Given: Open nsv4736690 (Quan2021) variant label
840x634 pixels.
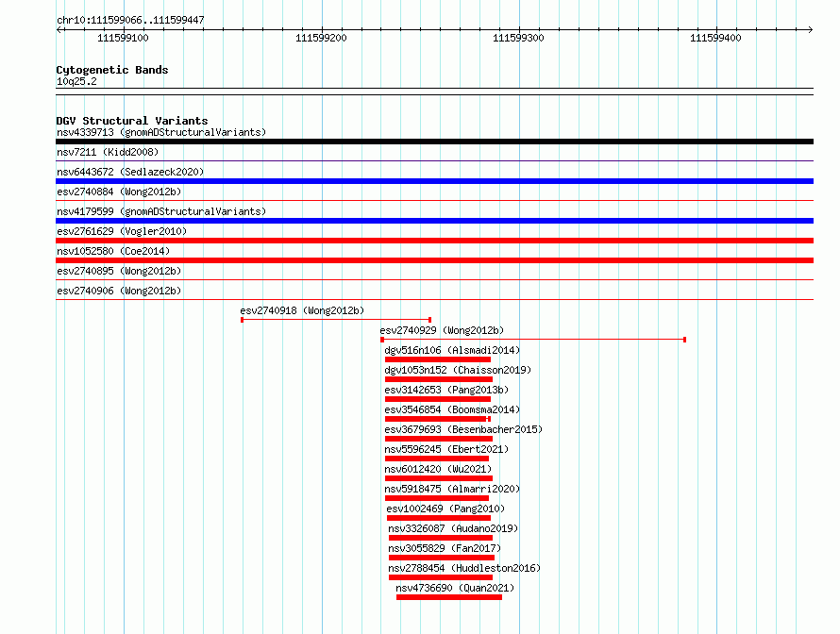Looking at the screenshot, I should pos(455,588).
